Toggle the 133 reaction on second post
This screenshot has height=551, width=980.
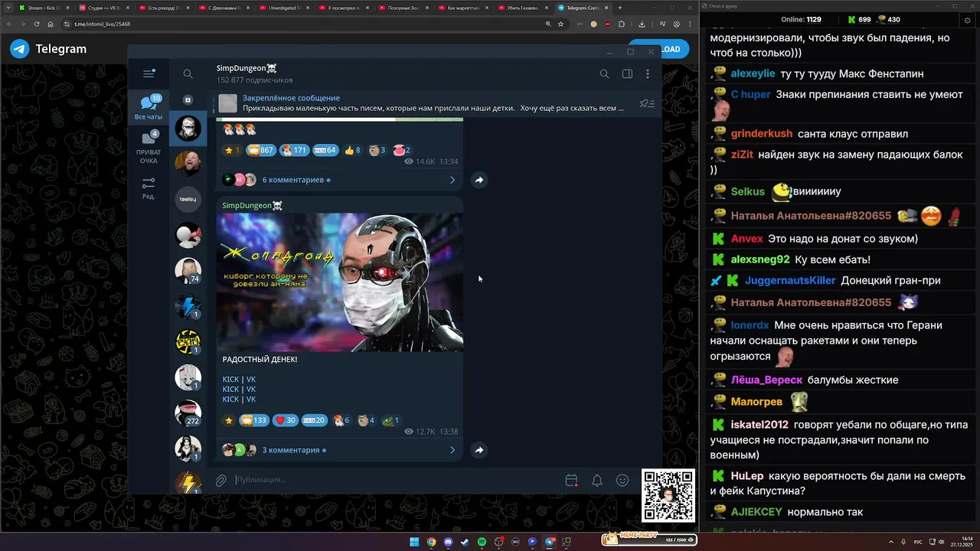click(253, 420)
